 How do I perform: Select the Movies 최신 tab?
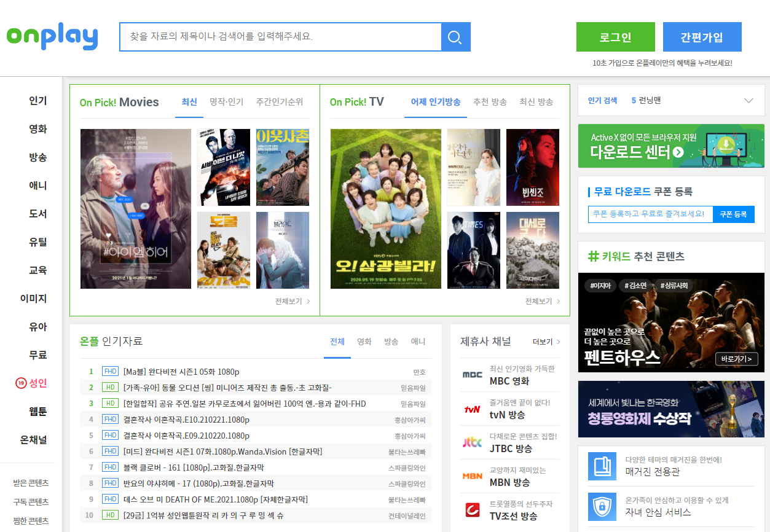(189, 102)
